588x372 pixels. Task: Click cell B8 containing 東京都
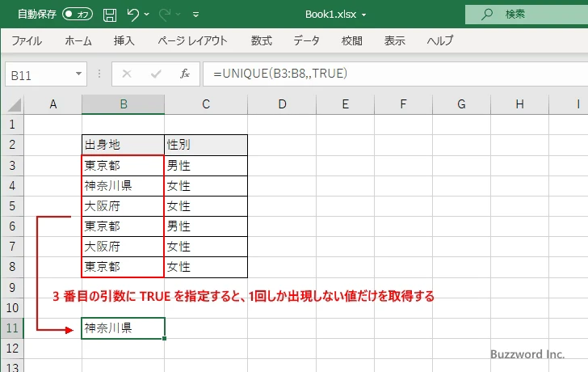[x=123, y=267]
